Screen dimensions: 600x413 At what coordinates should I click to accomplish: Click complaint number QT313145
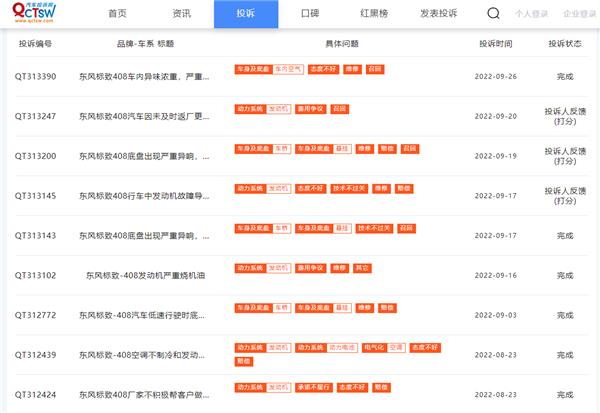tap(36, 196)
